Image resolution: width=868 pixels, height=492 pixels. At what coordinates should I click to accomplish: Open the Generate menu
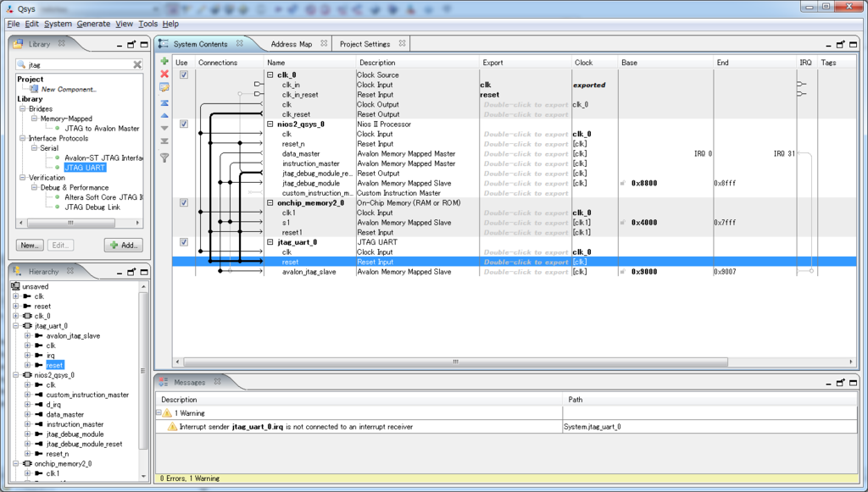[93, 24]
